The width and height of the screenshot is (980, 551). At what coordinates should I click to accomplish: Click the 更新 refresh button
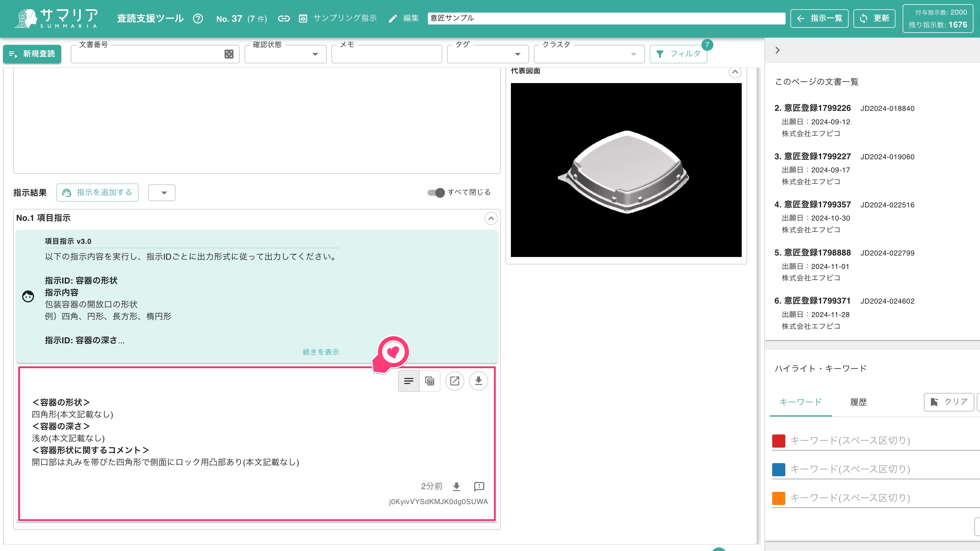(x=874, y=18)
